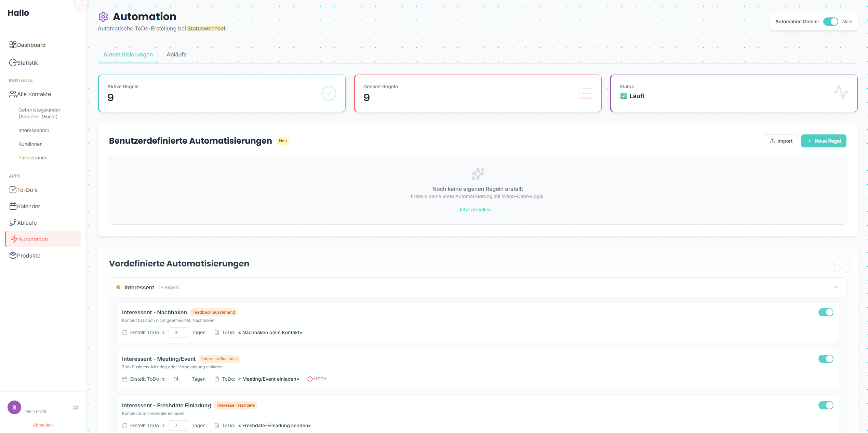This screenshot has height=433, width=868.
Task: Collapse the Interessent group chevron
Action: pyautogui.click(x=836, y=287)
